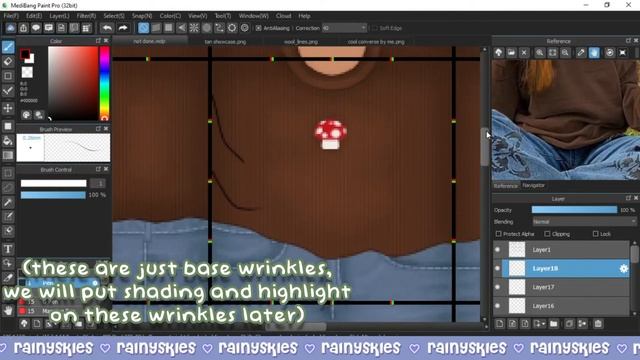Fit Reference image to panel
The image size is (640, 360).
pos(552,53)
